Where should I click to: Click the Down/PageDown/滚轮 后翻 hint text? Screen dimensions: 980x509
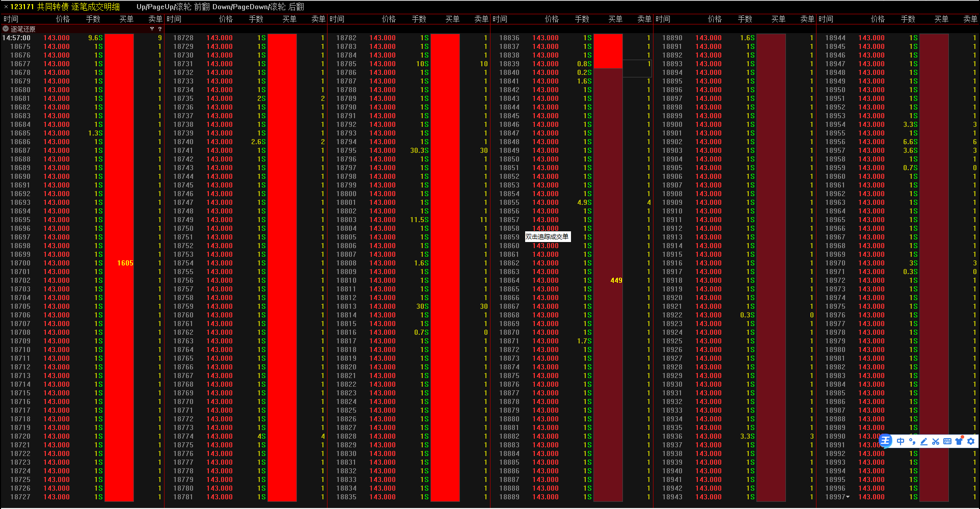coord(258,7)
